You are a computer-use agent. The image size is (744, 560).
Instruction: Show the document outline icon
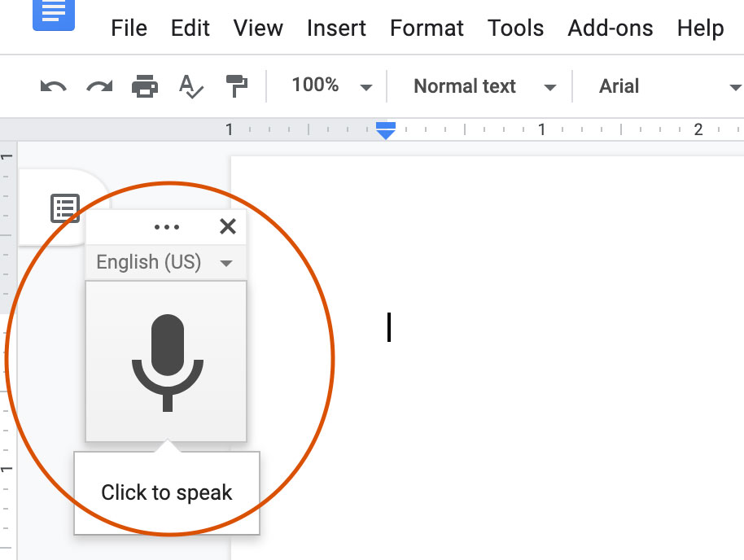point(65,208)
